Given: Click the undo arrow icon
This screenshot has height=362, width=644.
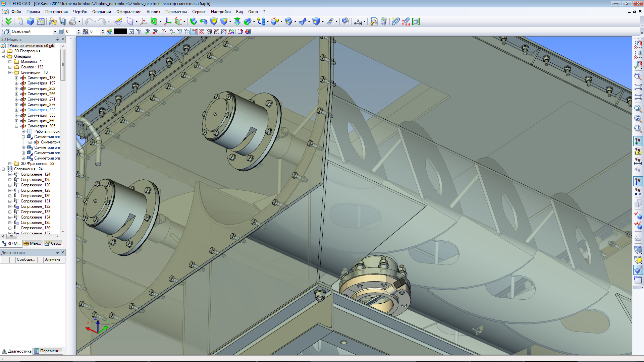Looking at the screenshot, I should 88,22.
